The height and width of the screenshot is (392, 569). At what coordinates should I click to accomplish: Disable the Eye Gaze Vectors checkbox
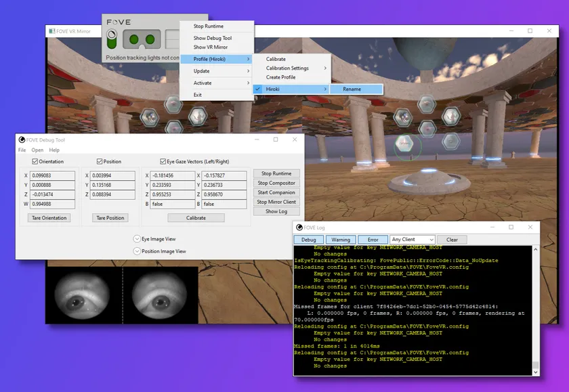pyautogui.click(x=162, y=162)
